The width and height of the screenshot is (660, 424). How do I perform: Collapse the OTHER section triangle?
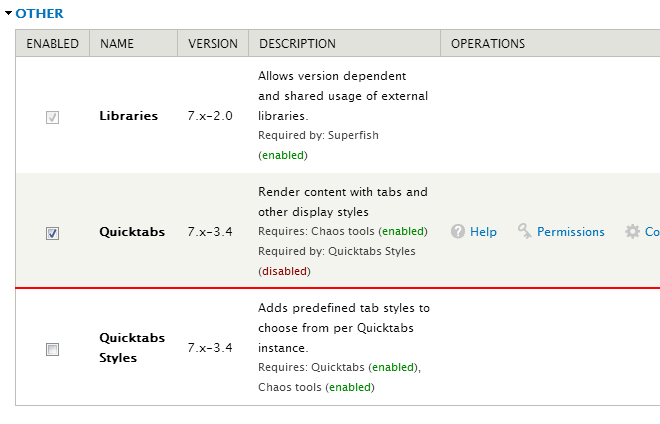click(8, 13)
